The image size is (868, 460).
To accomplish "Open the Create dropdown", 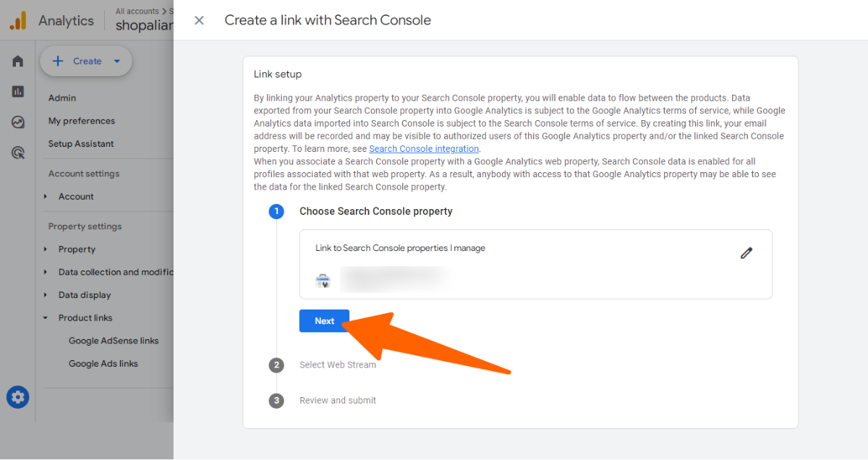I will [x=86, y=61].
